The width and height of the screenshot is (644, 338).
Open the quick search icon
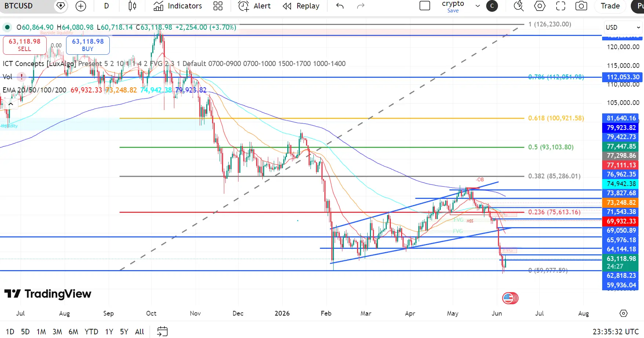(519, 6)
